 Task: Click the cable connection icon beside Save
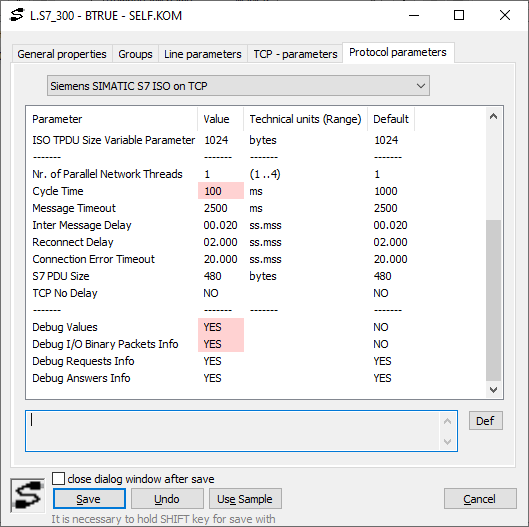28,495
